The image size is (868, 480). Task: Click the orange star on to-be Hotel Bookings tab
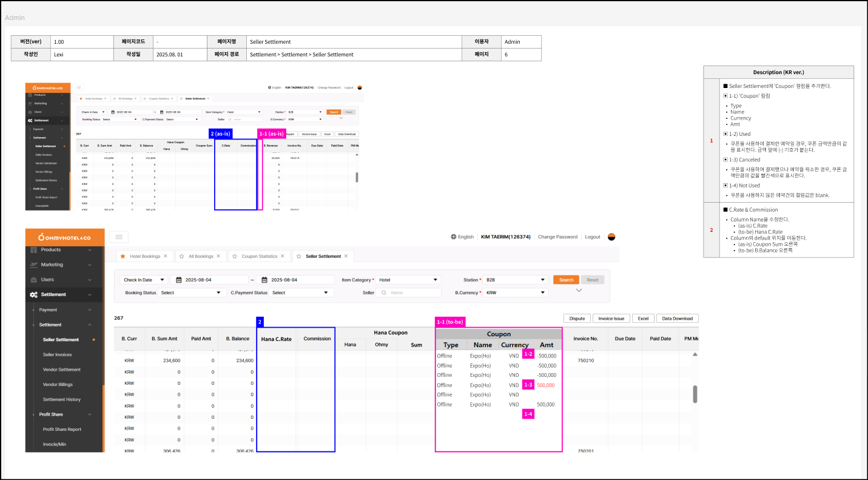click(124, 256)
